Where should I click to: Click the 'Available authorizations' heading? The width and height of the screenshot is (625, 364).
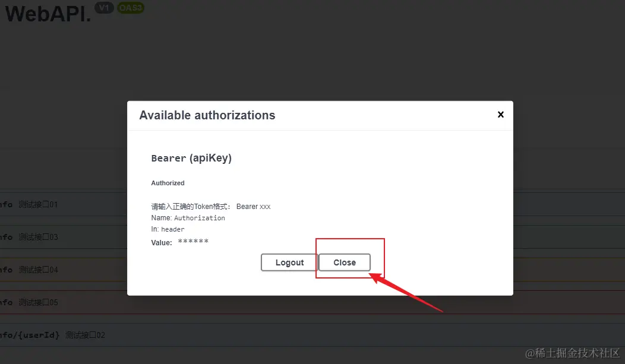pyautogui.click(x=207, y=115)
